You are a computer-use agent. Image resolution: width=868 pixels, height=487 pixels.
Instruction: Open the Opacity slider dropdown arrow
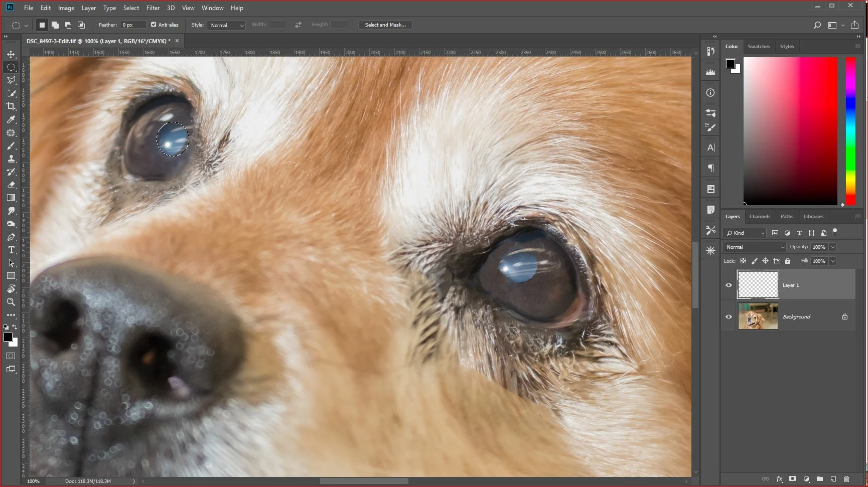point(833,247)
